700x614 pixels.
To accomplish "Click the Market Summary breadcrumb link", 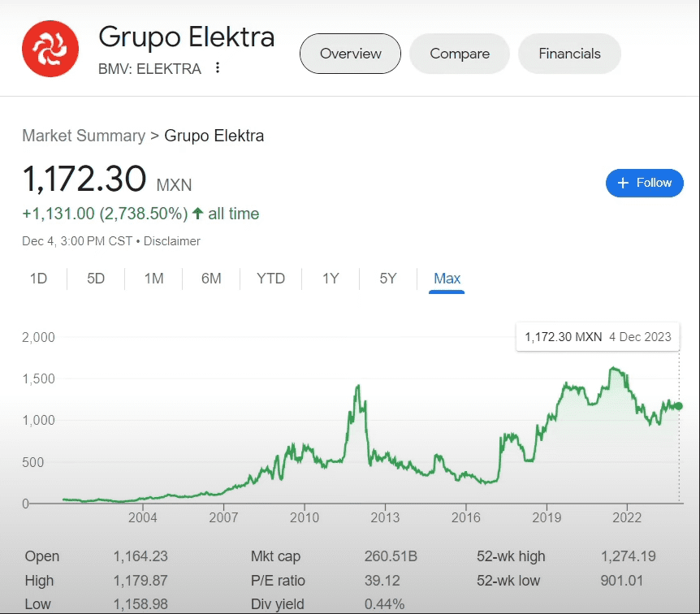I will pyautogui.click(x=83, y=136).
